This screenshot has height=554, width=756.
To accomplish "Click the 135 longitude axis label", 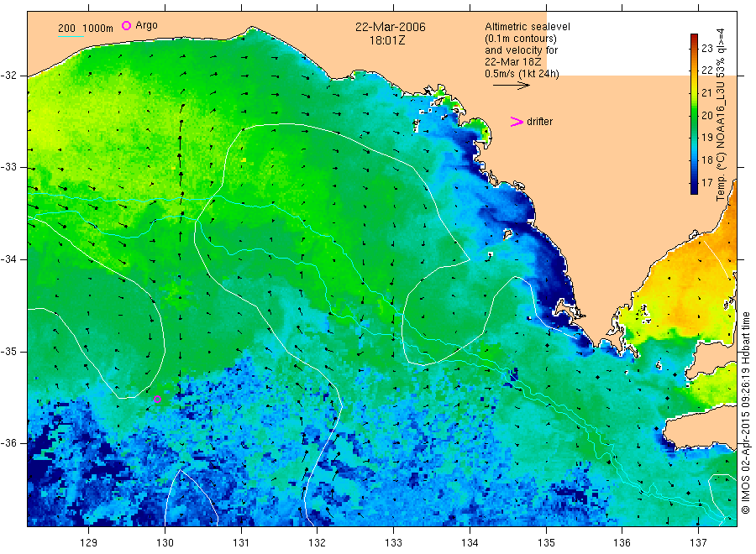I will click(x=546, y=543).
